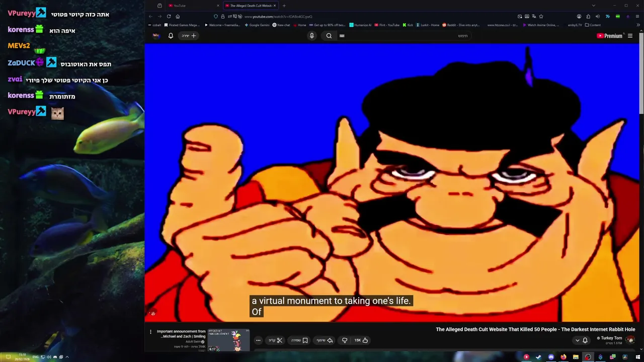Click the YouTube Premium logo
Viewport: 644px width, 362px height.
pyautogui.click(x=610, y=36)
